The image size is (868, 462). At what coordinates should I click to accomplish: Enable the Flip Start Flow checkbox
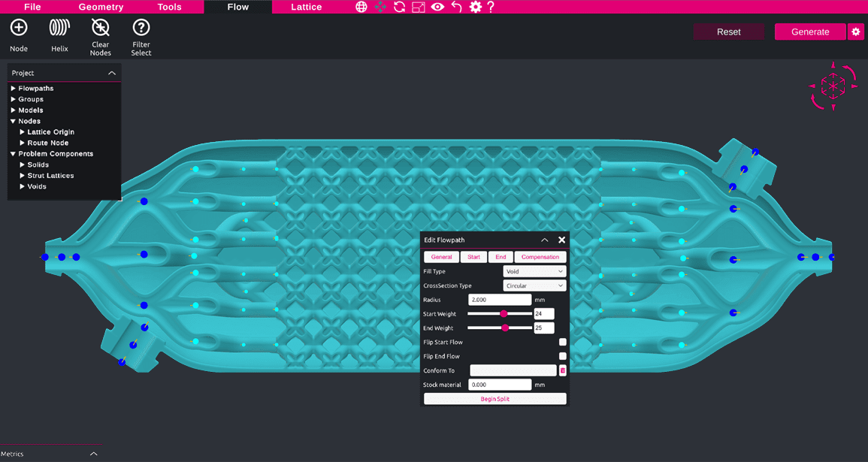pos(562,343)
